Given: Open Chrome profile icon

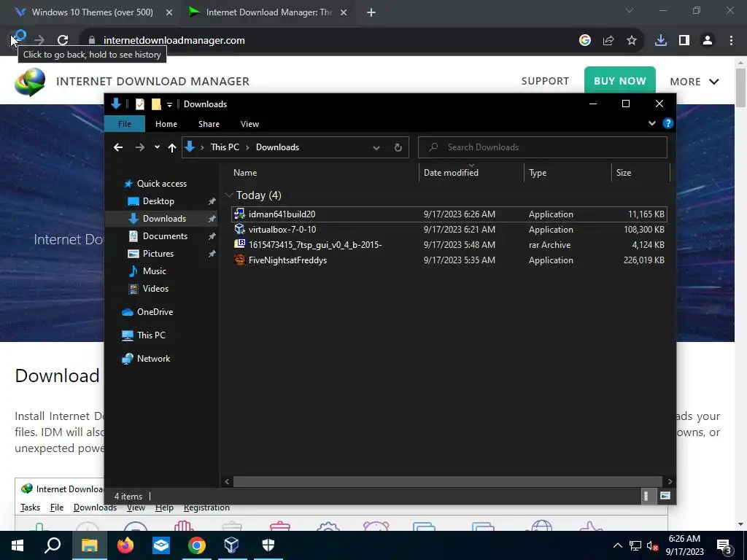Looking at the screenshot, I should 708,41.
